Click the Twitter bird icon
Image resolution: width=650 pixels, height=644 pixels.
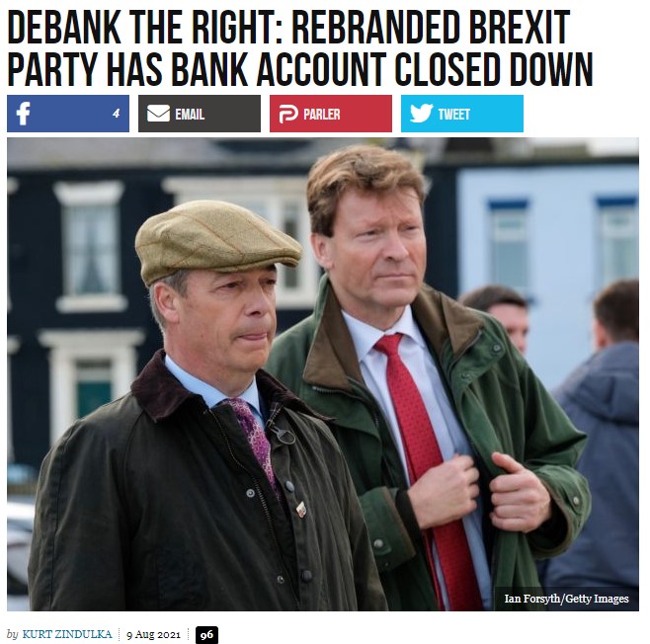(421, 114)
